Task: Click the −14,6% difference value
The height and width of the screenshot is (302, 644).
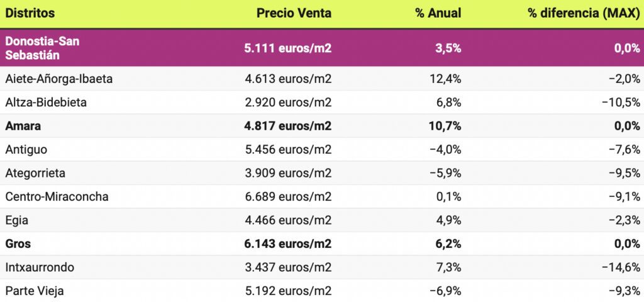Action: coord(623,267)
